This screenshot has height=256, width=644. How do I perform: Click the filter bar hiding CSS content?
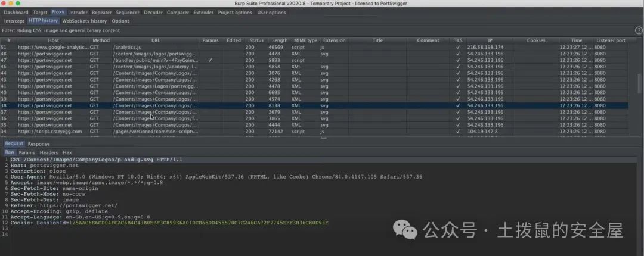coord(316,30)
